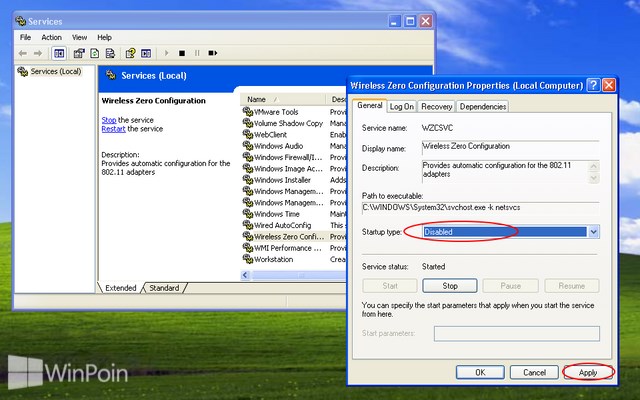Image resolution: width=640 pixels, height=400 pixels.
Task: Open the View menu
Action: (x=79, y=37)
